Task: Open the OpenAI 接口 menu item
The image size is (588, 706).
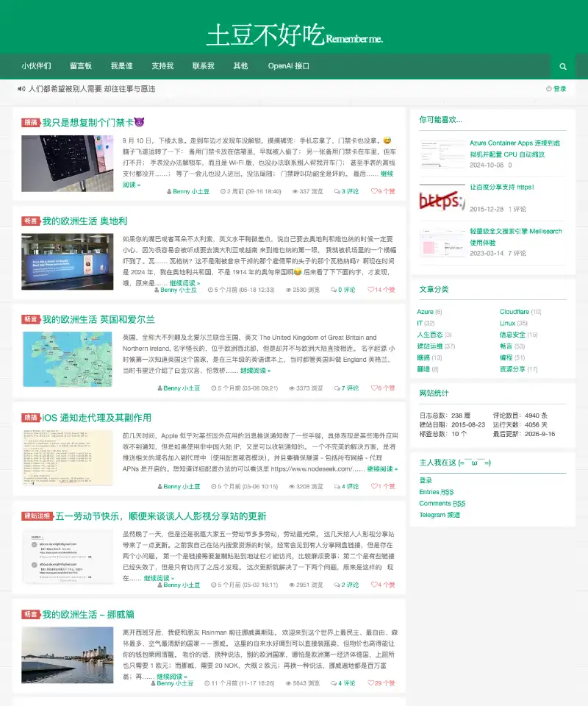Action: (288, 65)
